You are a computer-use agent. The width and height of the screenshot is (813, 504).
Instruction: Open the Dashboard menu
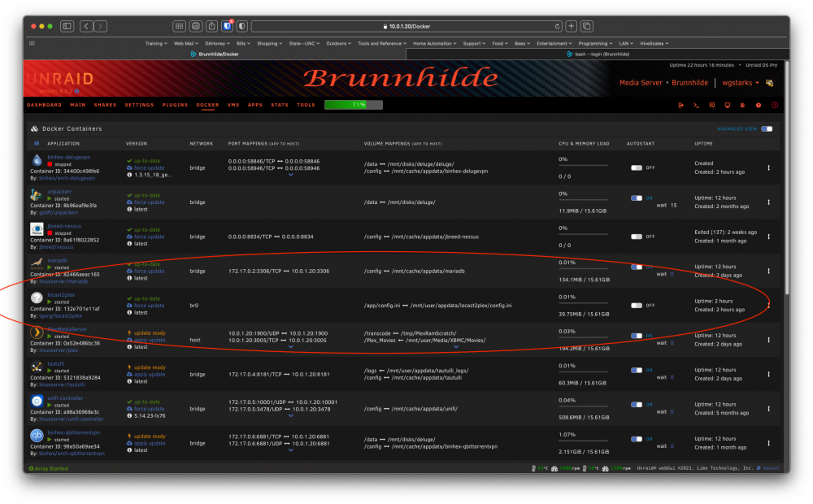(x=44, y=105)
